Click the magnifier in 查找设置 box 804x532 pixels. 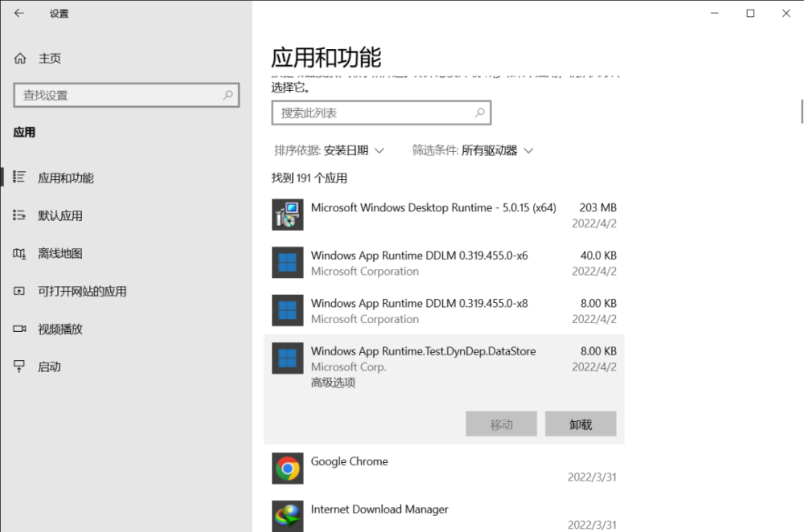pyautogui.click(x=228, y=95)
